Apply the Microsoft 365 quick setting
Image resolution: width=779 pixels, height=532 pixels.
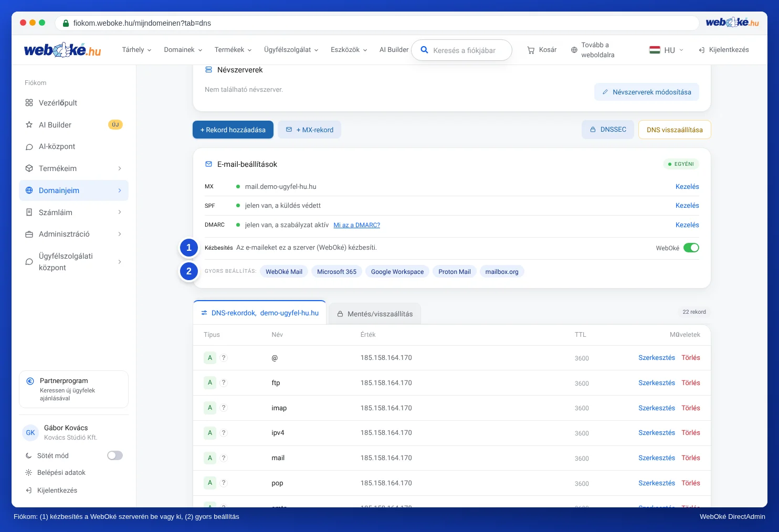coord(336,272)
